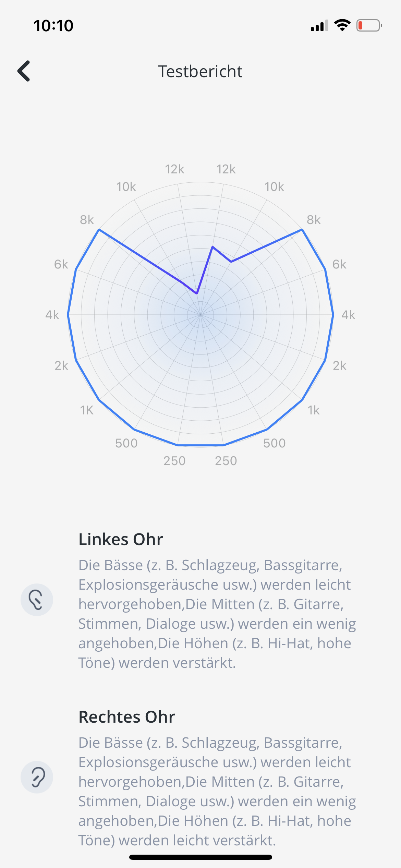Tap the 500 label on chart's left half
401x868 pixels.
click(x=126, y=443)
